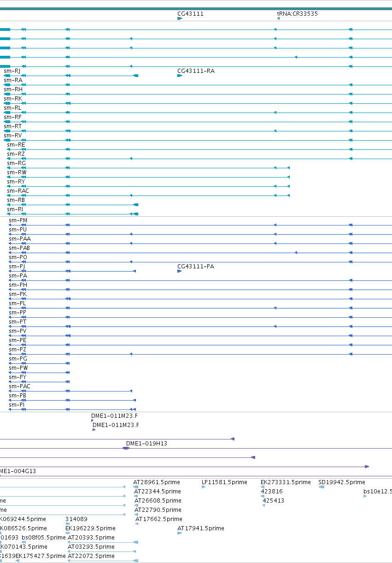Select the sm-PAB polypeptide label

click(20, 248)
